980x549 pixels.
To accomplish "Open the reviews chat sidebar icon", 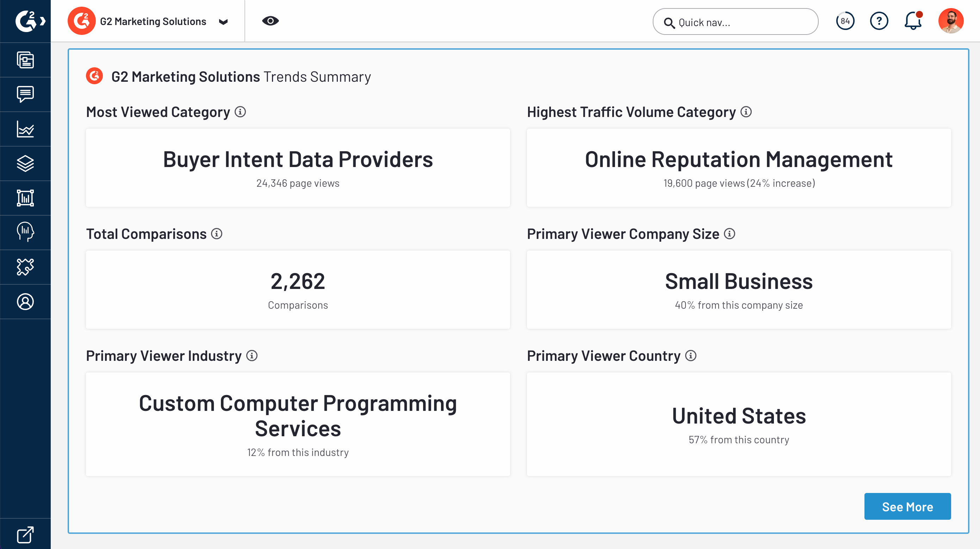I will (x=25, y=94).
